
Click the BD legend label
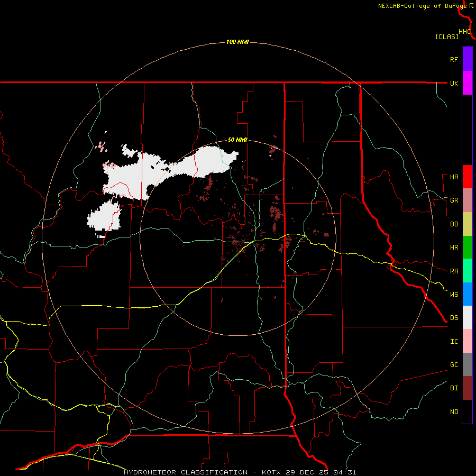point(454,224)
